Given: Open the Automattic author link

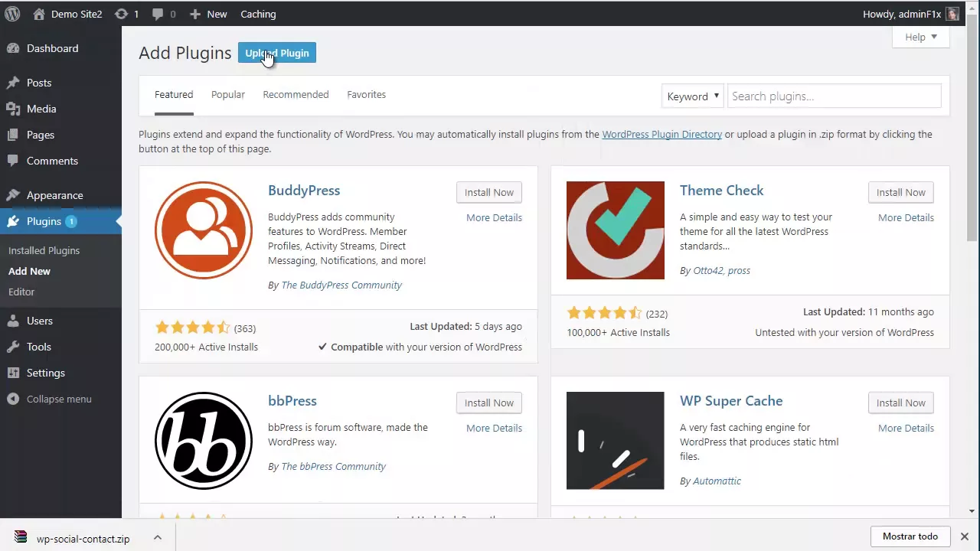Looking at the screenshot, I should coord(717,481).
